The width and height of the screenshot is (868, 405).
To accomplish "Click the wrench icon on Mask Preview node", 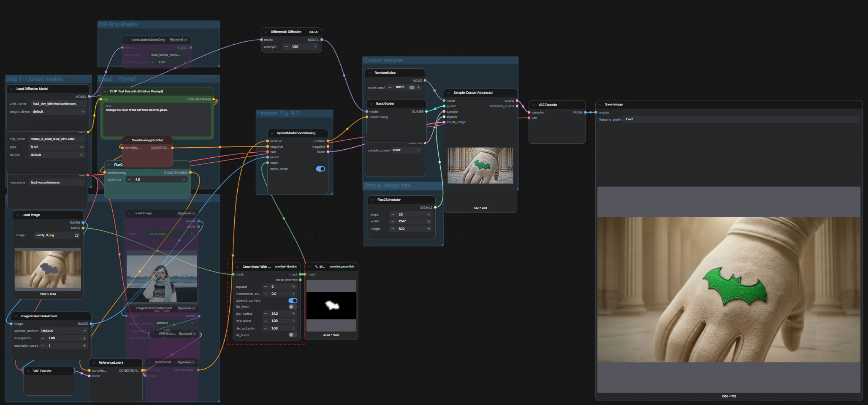I will (316, 267).
